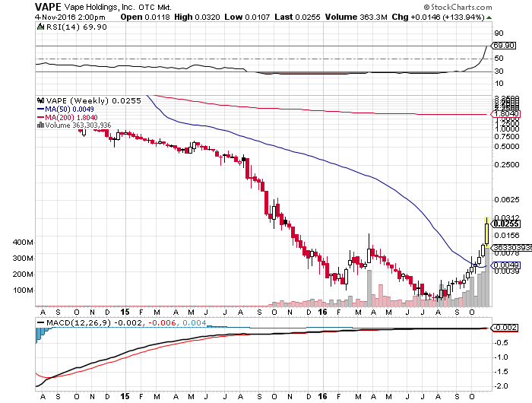532x403 pixels.
Task: Click the bold 15 year marker on price axis
Action: (x=125, y=313)
